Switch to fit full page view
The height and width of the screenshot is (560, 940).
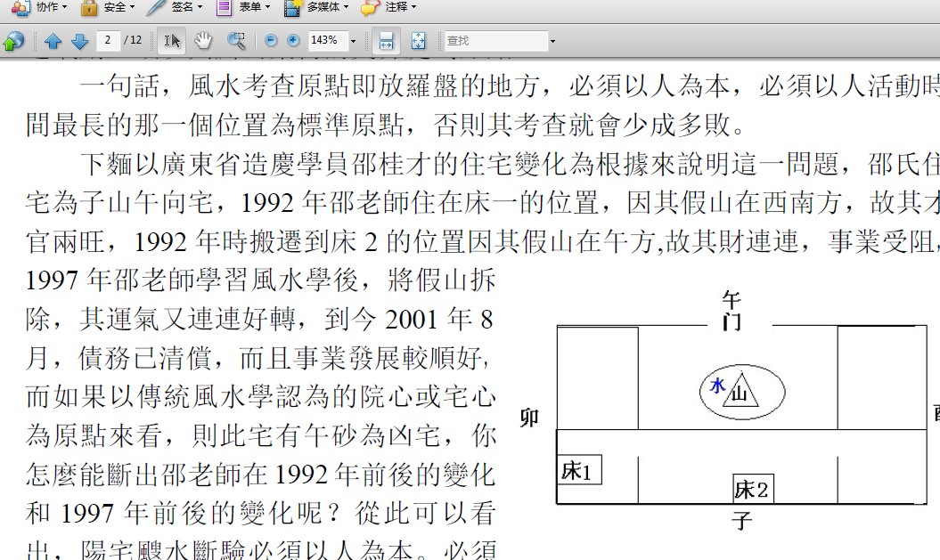[419, 41]
